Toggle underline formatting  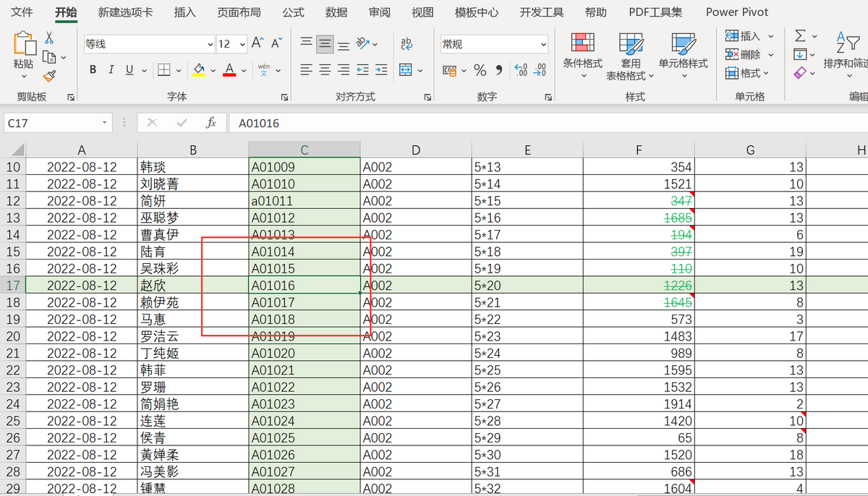pyautogui.click(x=129, y=70)
